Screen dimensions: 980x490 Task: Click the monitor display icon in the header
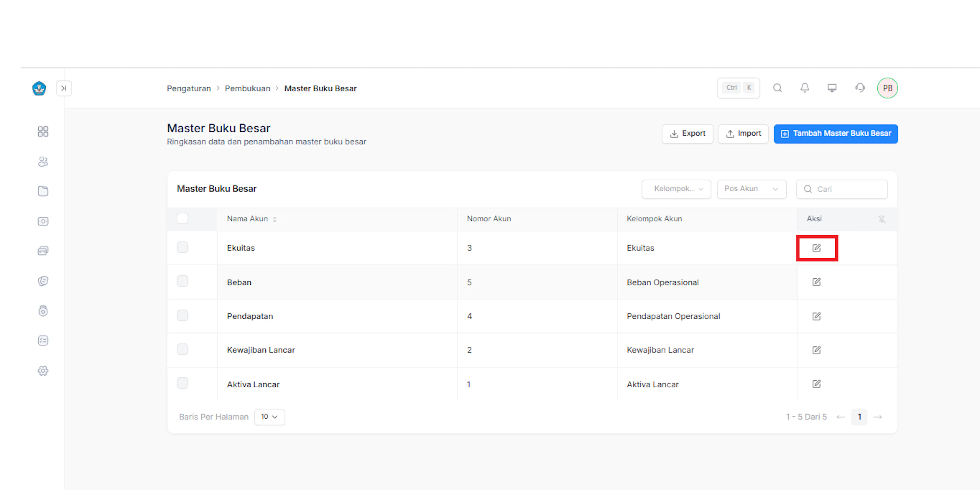click(x=832, y=88)
